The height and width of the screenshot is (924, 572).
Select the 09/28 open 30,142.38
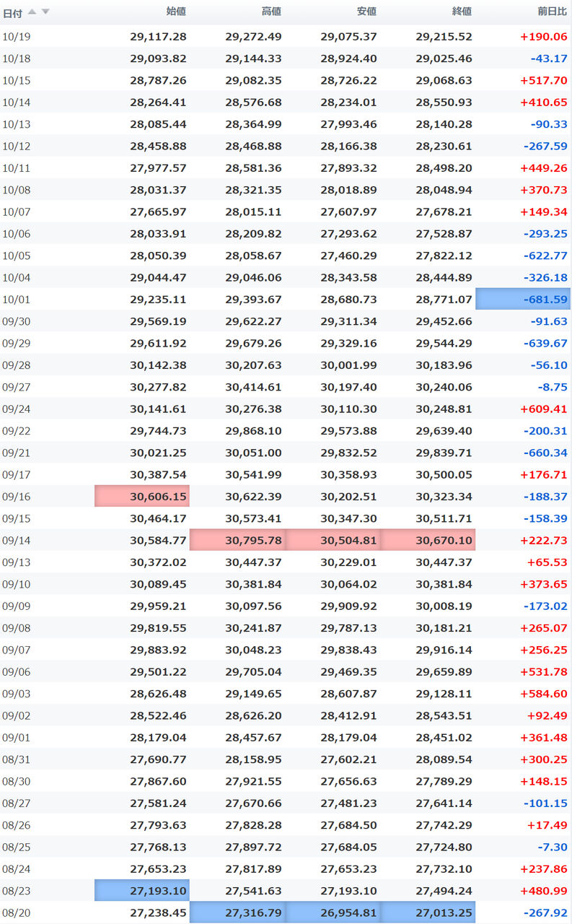[158, 365]
